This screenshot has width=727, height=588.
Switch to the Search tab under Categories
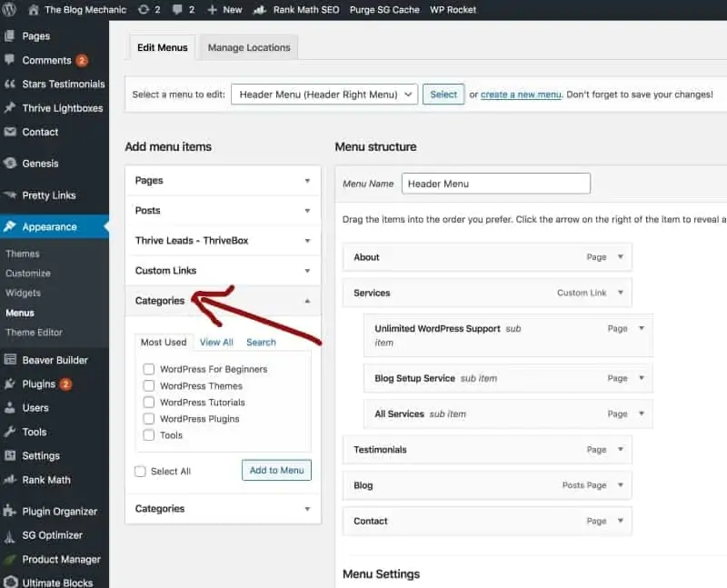point(261,342)
